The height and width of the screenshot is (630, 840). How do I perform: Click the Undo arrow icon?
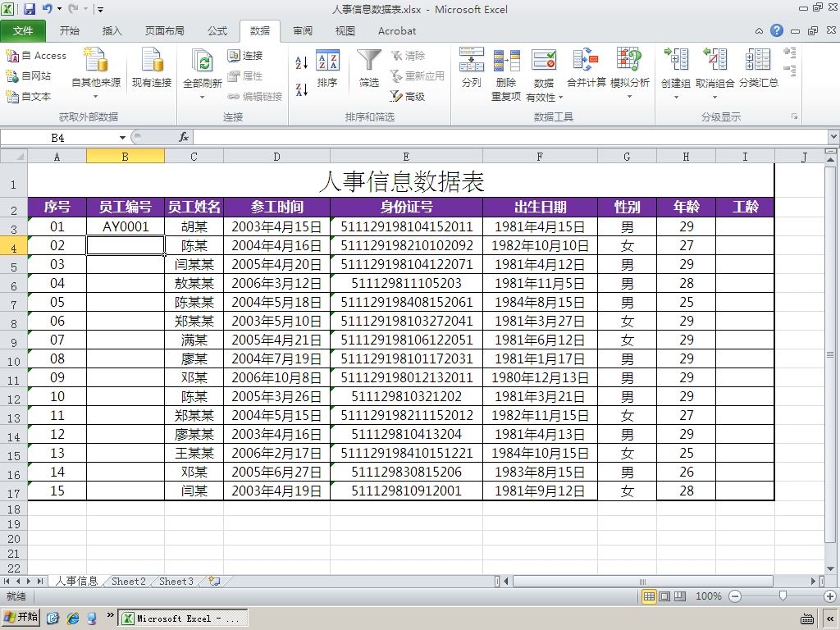tap(47, 8)
